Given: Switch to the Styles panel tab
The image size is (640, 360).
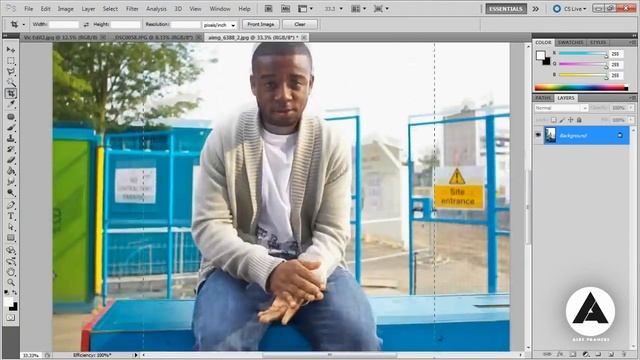Looking at the screenshot, I should (x=598, y=42).
